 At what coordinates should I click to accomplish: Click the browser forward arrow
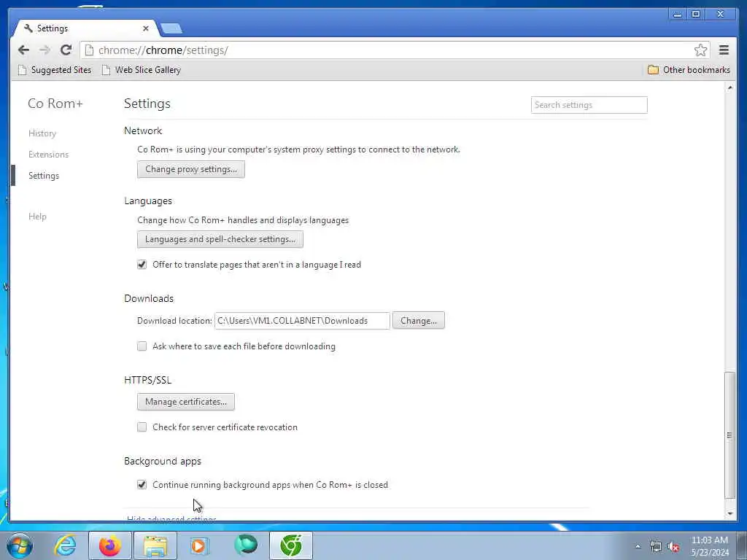[44, 50]
